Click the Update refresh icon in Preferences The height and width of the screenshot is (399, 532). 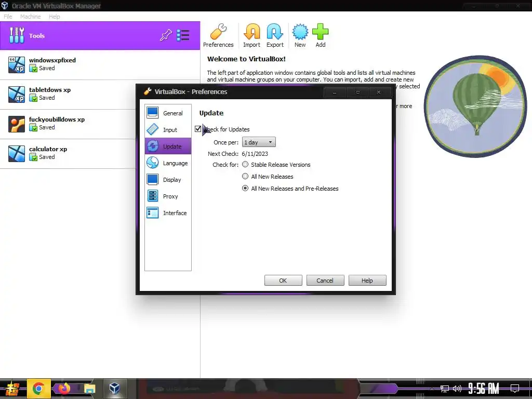tap(152, 146)
